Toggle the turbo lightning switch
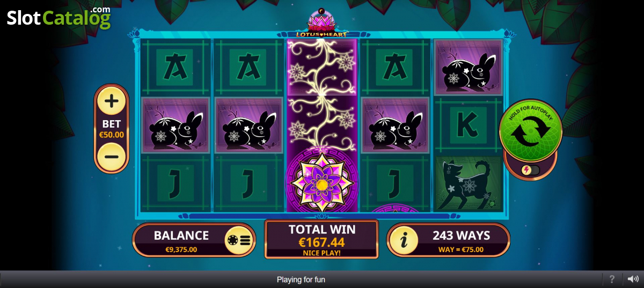 tap(530, 170)
